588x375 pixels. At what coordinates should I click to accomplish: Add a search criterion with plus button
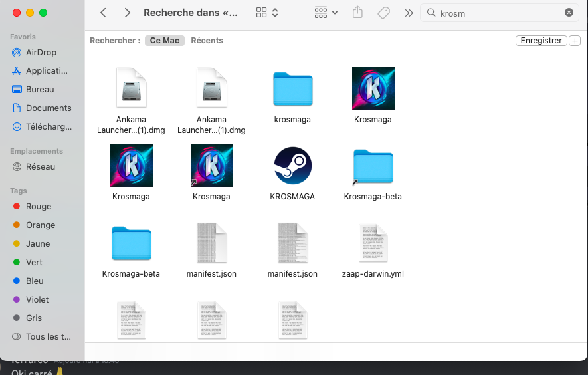pos(575,41)
